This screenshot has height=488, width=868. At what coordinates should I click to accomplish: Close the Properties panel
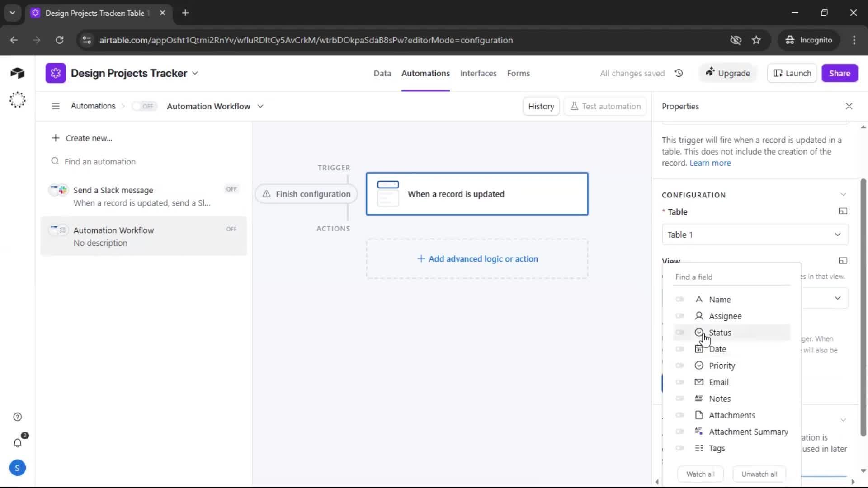[x=849, y=106]
